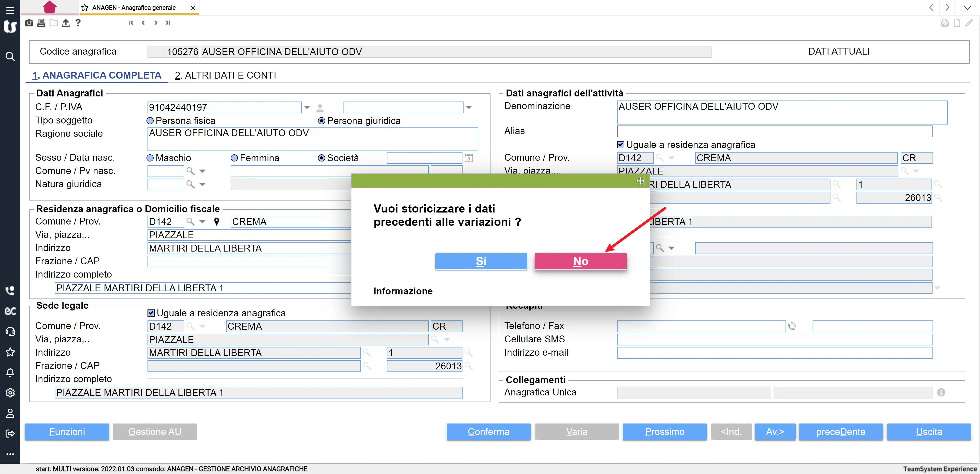
Task: Click the Sì button in dialog
Action: (481, 261)
